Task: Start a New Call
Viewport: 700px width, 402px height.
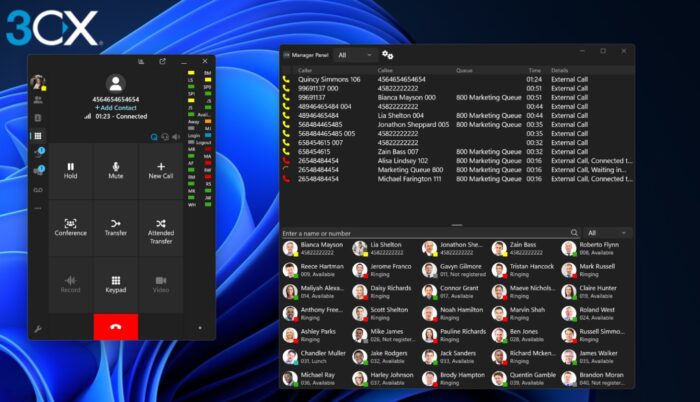Action: point(161,171)
